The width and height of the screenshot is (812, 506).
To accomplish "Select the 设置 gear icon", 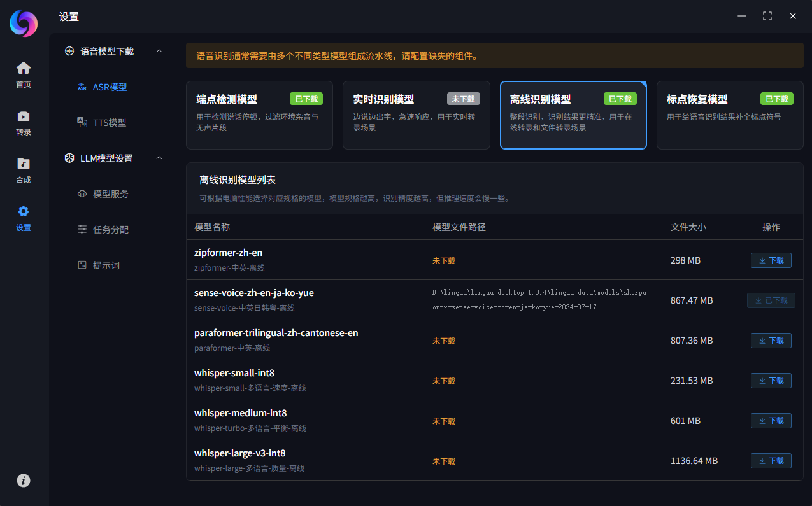I will (x=24, y=211).
